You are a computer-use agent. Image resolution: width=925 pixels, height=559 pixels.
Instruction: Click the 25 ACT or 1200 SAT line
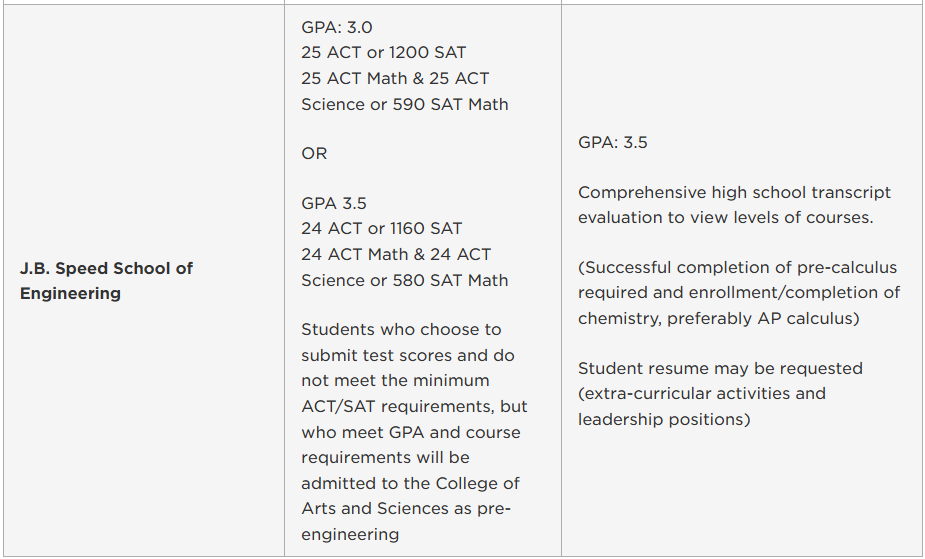click(x=383, y=52)
